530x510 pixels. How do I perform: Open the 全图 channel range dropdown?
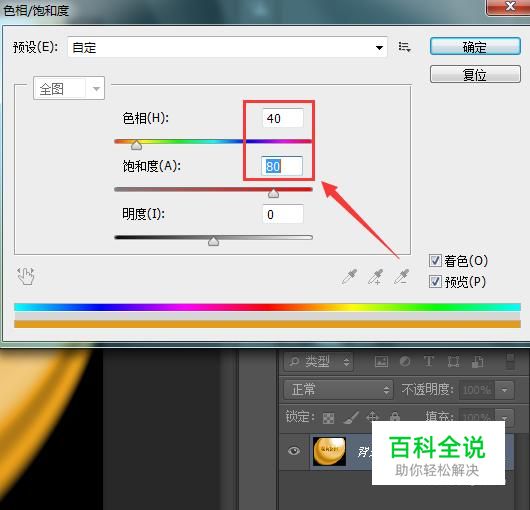coord(69,88)
